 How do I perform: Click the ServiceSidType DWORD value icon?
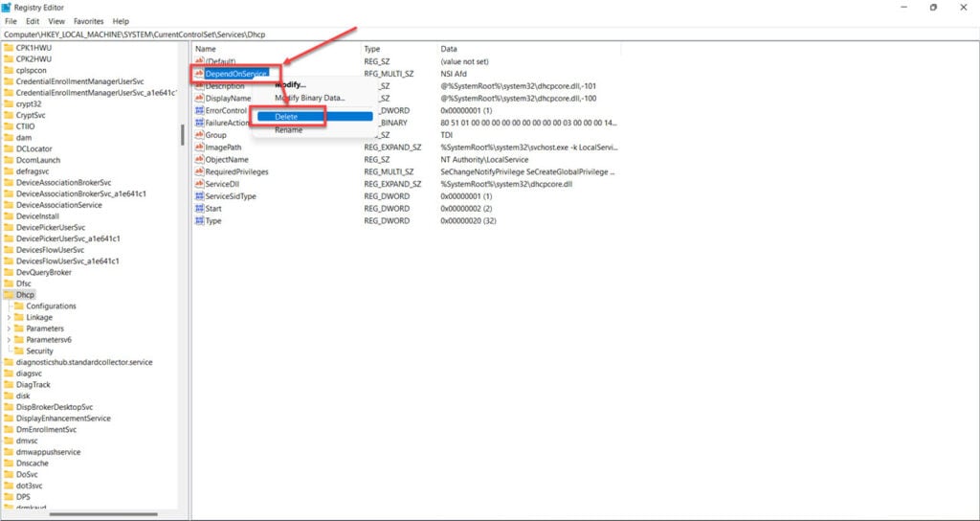click(x=199, y=196)
